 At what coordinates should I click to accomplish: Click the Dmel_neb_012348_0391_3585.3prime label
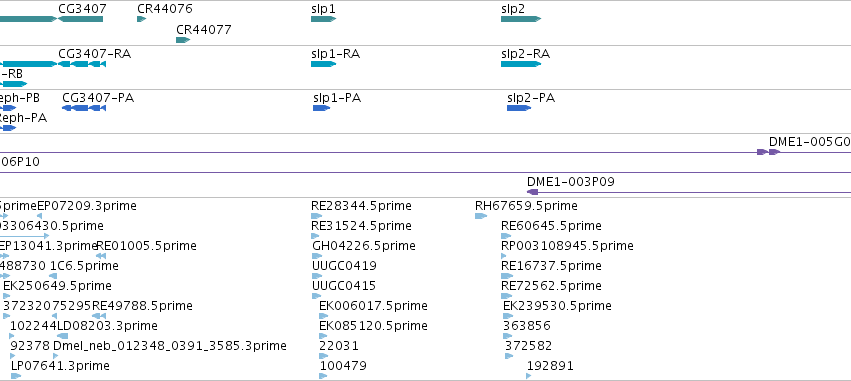tap(170, 346)
